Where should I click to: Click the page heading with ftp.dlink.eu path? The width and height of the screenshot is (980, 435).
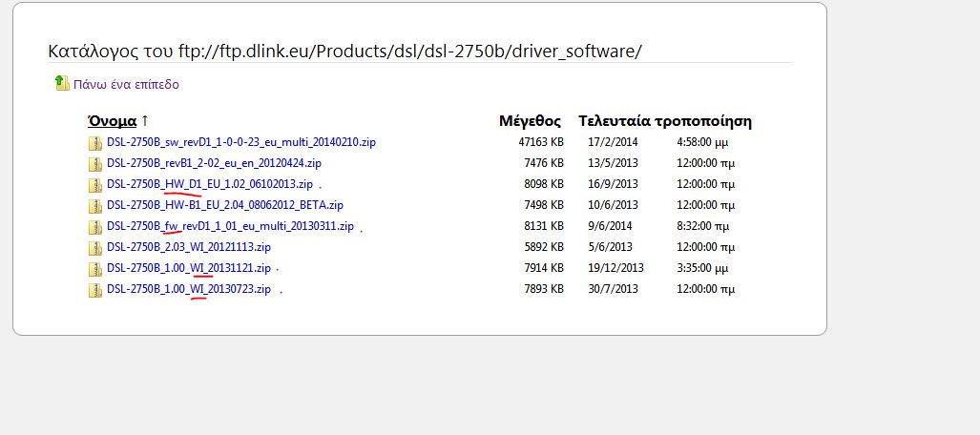(345, 52)
